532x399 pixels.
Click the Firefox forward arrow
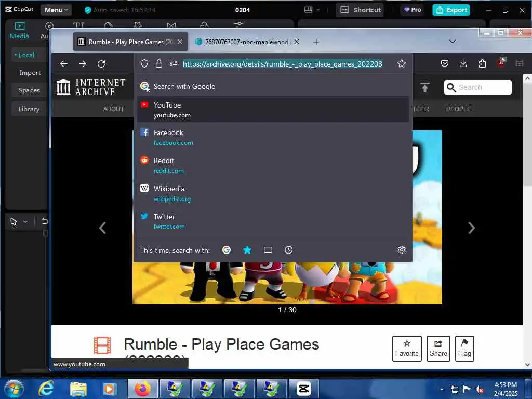83,64
